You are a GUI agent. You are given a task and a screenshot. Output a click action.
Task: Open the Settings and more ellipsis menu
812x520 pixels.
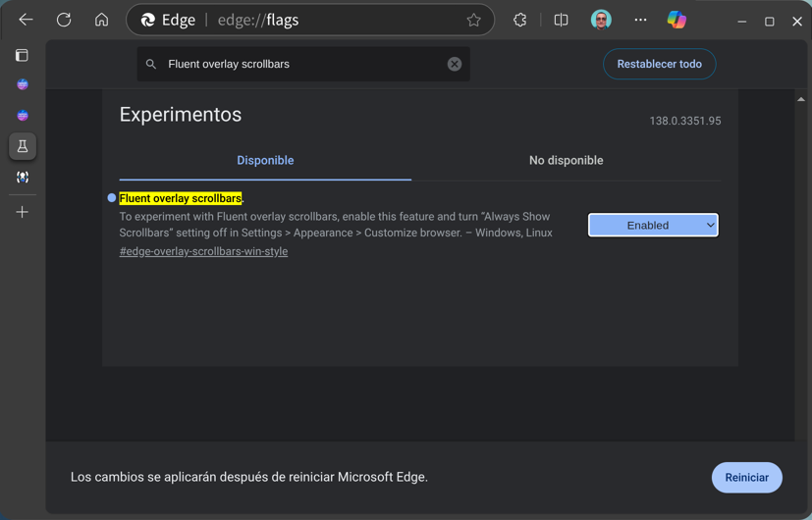coord(640,20)
